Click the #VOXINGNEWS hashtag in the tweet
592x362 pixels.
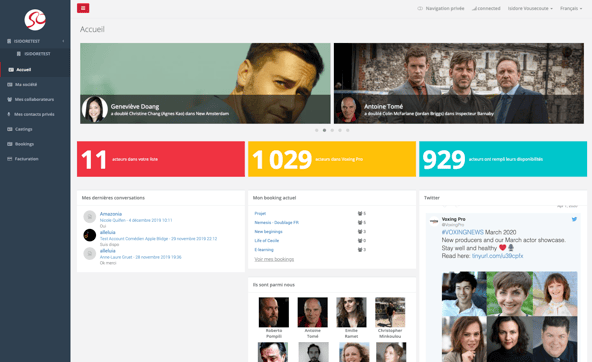click(462, 232)
